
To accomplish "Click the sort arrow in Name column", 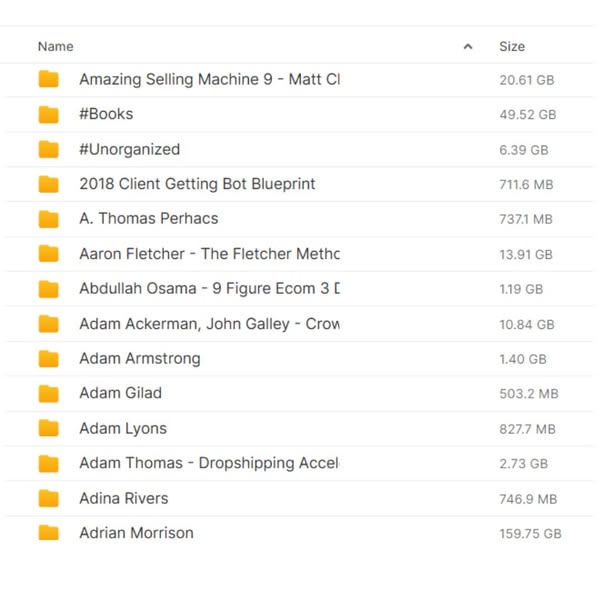I will 468,47.
